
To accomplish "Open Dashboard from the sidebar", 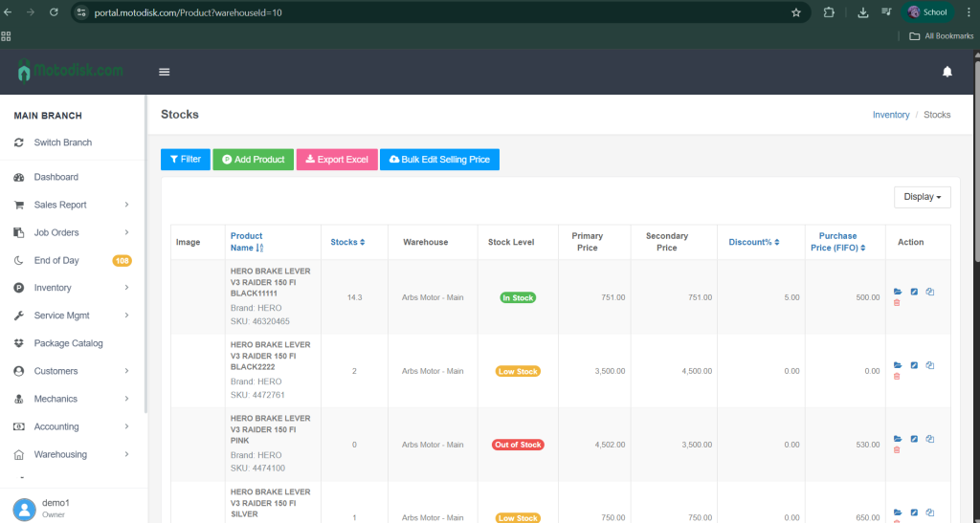I will click(56, 177).
